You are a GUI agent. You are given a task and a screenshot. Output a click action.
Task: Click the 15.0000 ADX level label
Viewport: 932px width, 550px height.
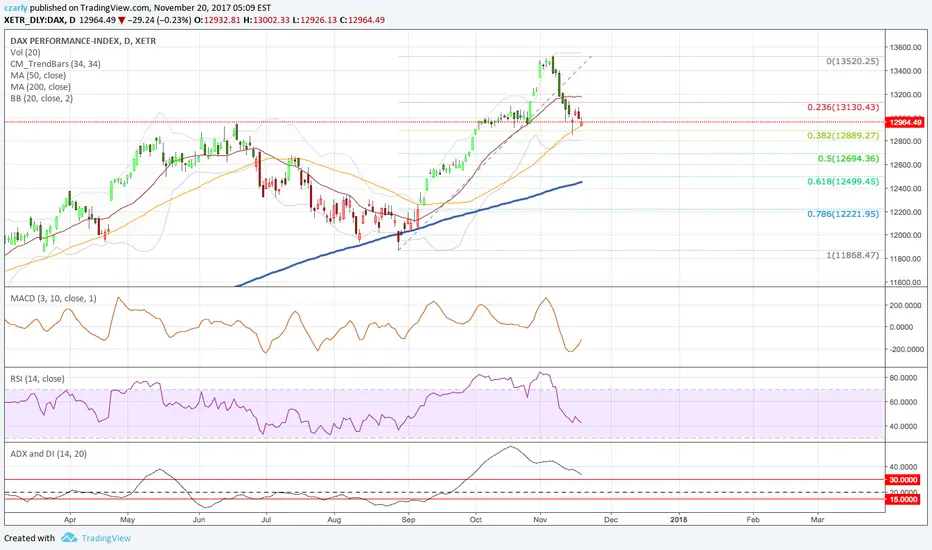(903, 499)
